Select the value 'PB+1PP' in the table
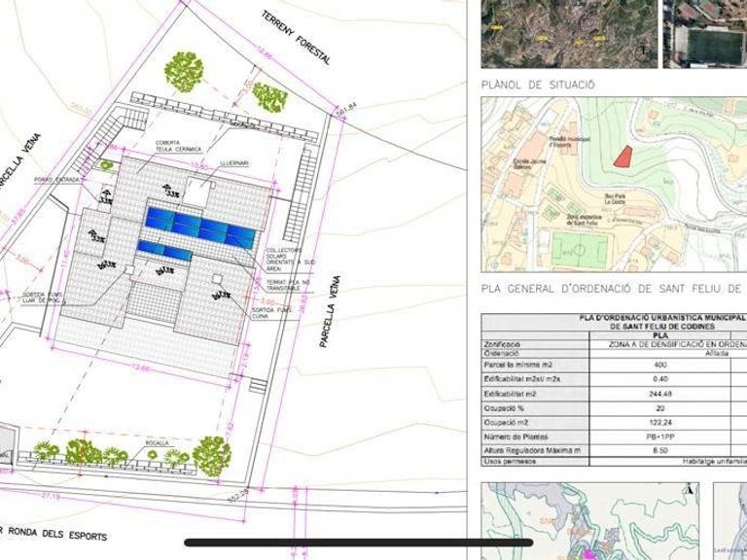Screen dimensions: 747x560 (660, 437)
